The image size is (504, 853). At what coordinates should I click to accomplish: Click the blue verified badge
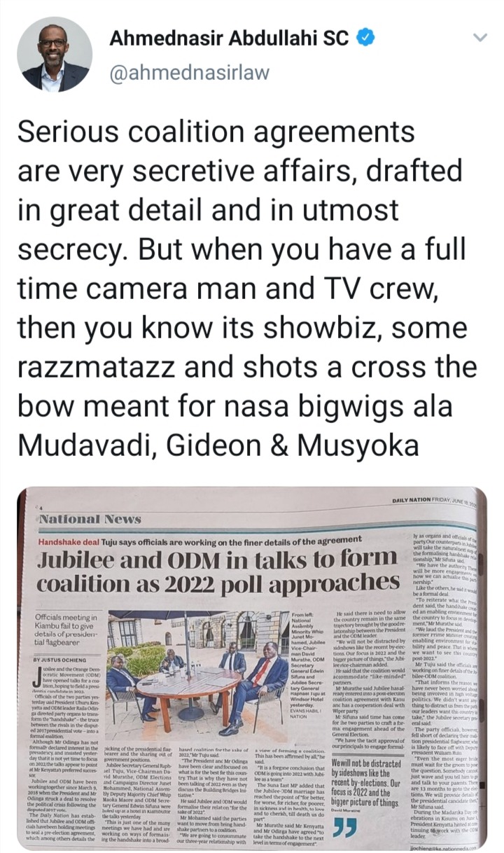coord(365,39)
